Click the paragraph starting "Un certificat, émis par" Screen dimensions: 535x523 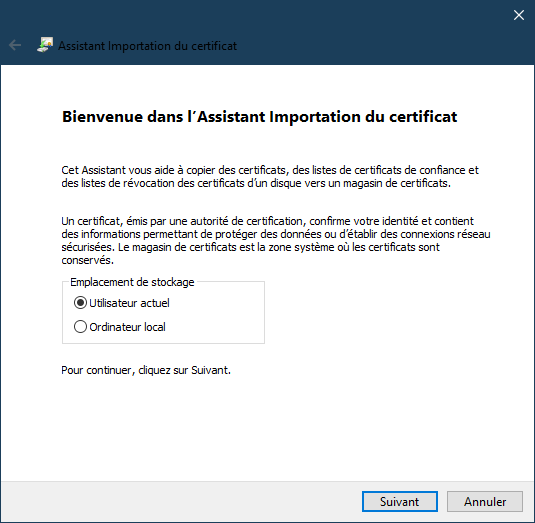(276, 241)
